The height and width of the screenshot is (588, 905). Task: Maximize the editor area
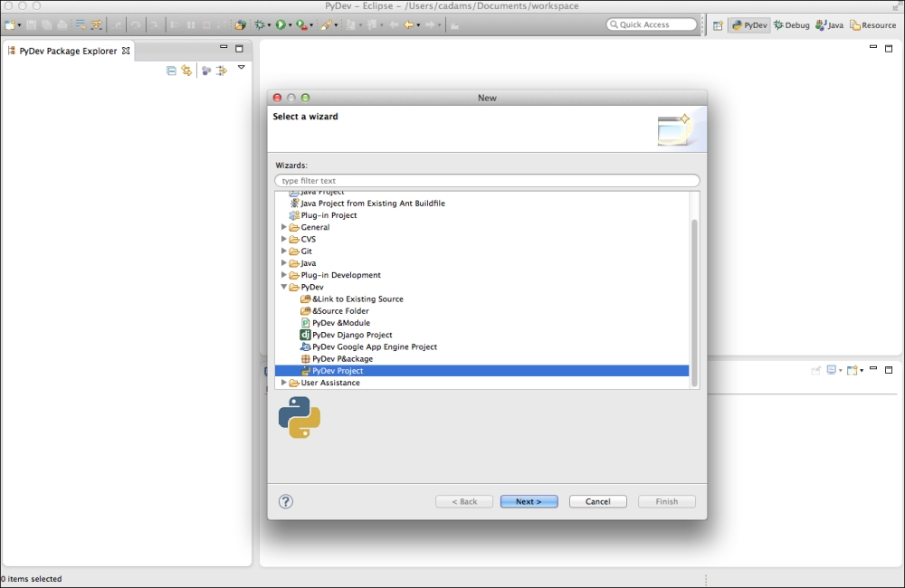pos(889,49)
